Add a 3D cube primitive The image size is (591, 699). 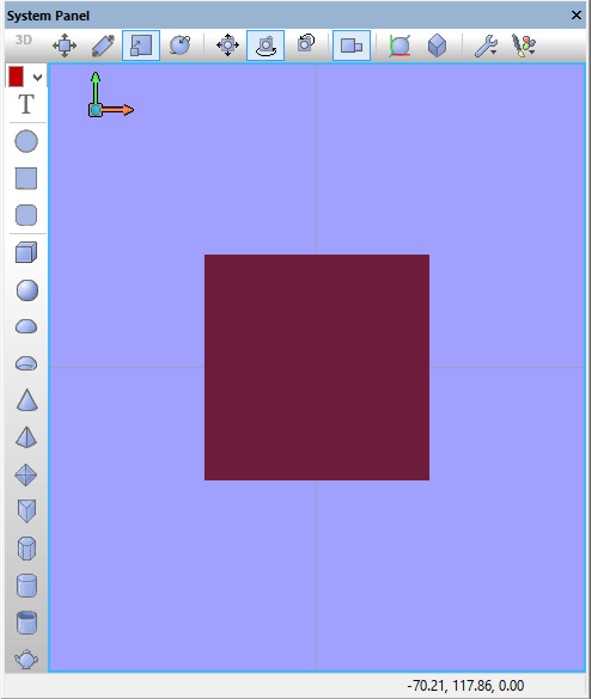tap(26, 253)
